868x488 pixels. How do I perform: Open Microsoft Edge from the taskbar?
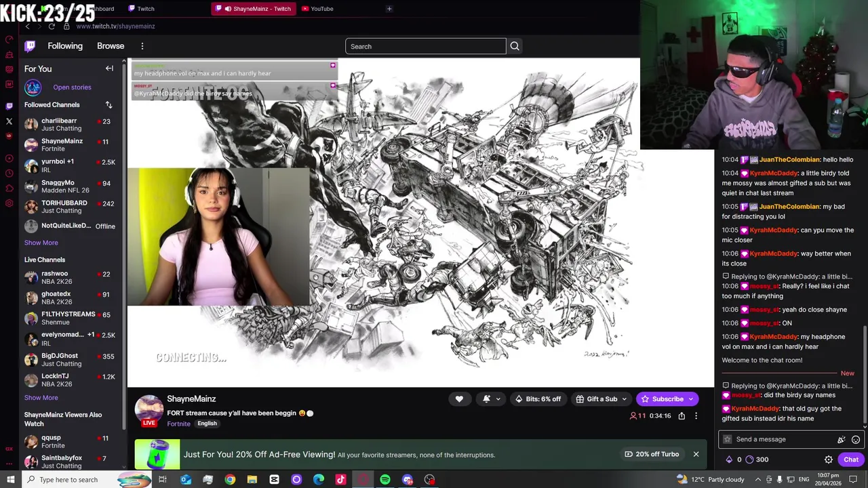coord(319,480)
